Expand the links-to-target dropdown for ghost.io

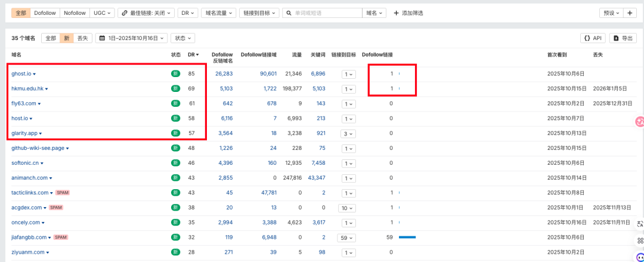349,74
